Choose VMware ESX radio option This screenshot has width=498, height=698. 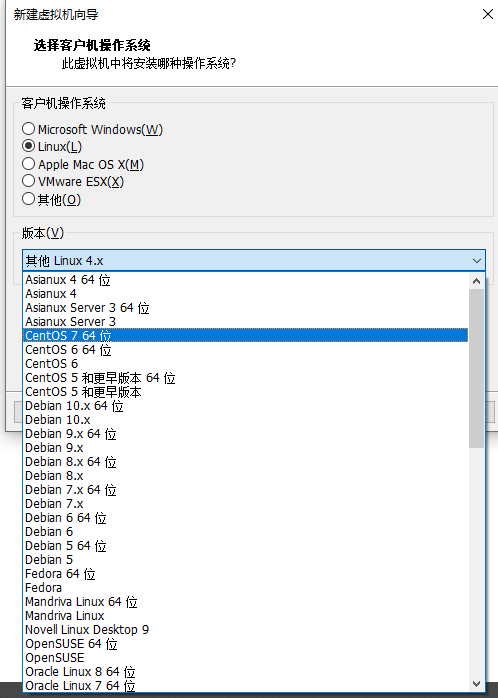[28, 181]
